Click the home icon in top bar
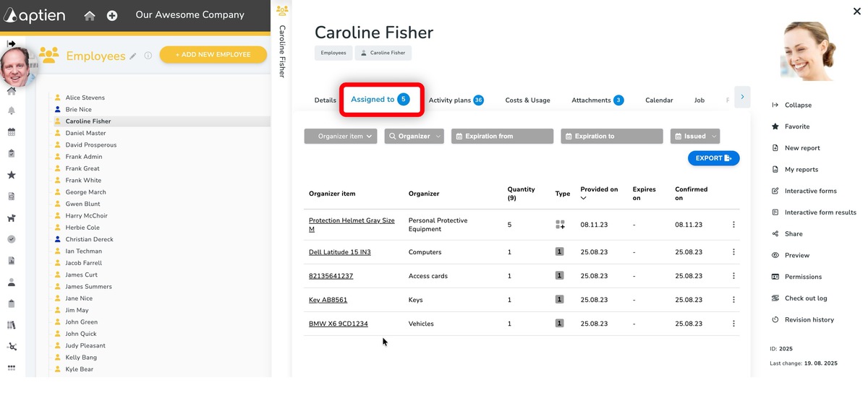This screenshot has height=393, width=868. click(90, 15)
